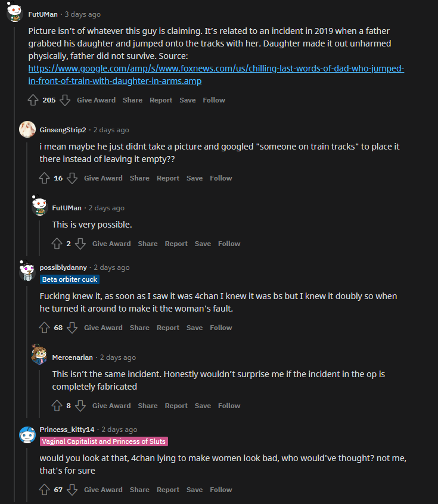Downvote possiblydanny's comment with 68 points
Screen dimensions: 438x504
tap(72, 328)
